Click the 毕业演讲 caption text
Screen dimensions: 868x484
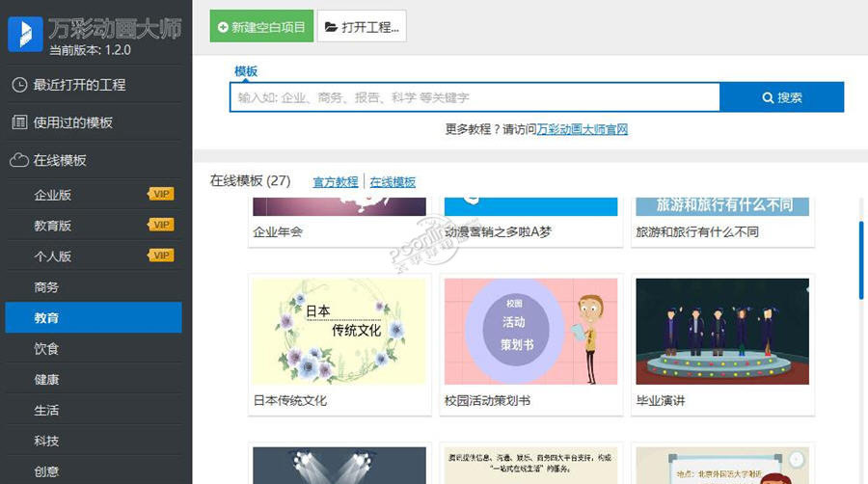661,400
